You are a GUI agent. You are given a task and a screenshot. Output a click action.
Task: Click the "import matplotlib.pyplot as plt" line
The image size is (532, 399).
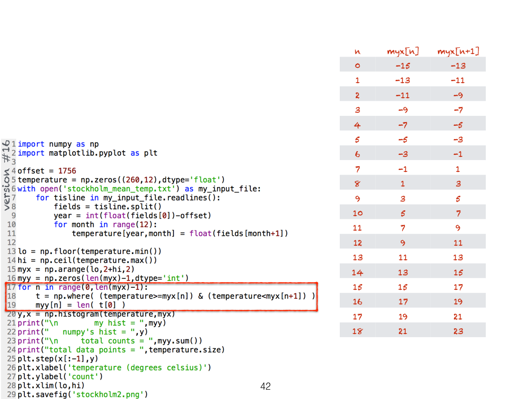[x=87, y=153]
